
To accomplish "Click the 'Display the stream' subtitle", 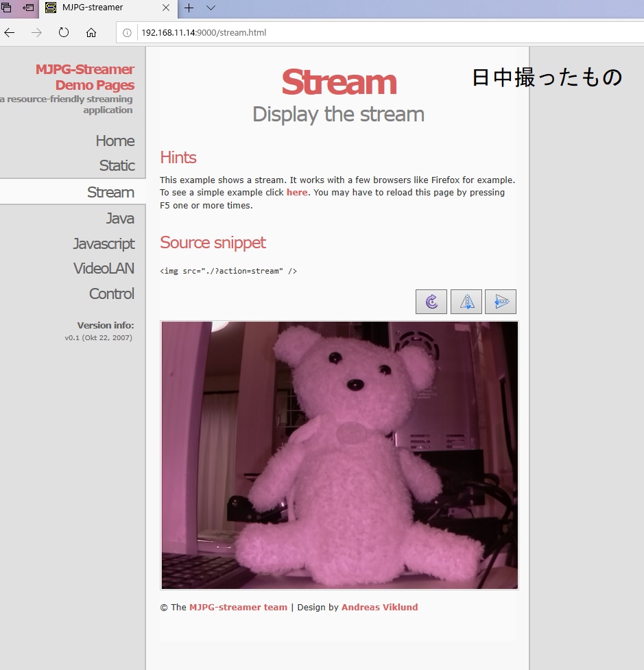I will point(338,115).
